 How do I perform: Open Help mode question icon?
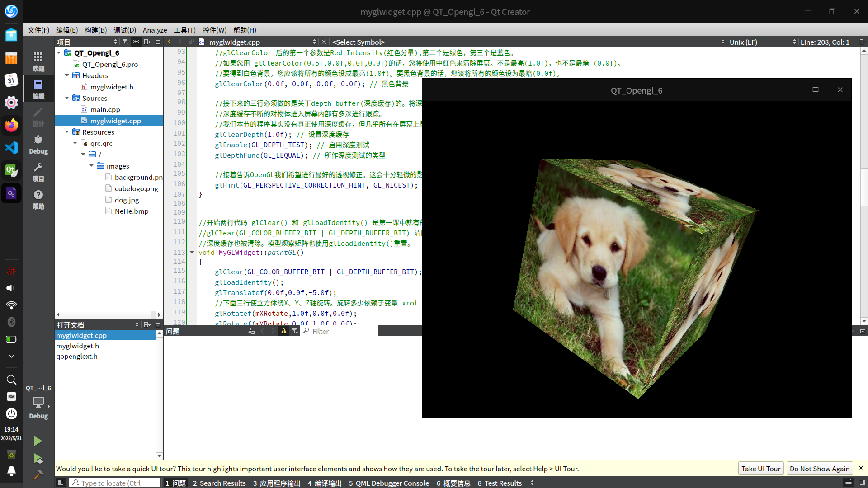tap(38, 199)
